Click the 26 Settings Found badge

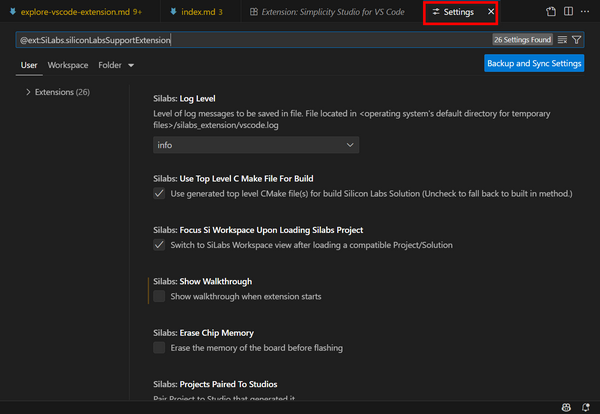point(522,40)
